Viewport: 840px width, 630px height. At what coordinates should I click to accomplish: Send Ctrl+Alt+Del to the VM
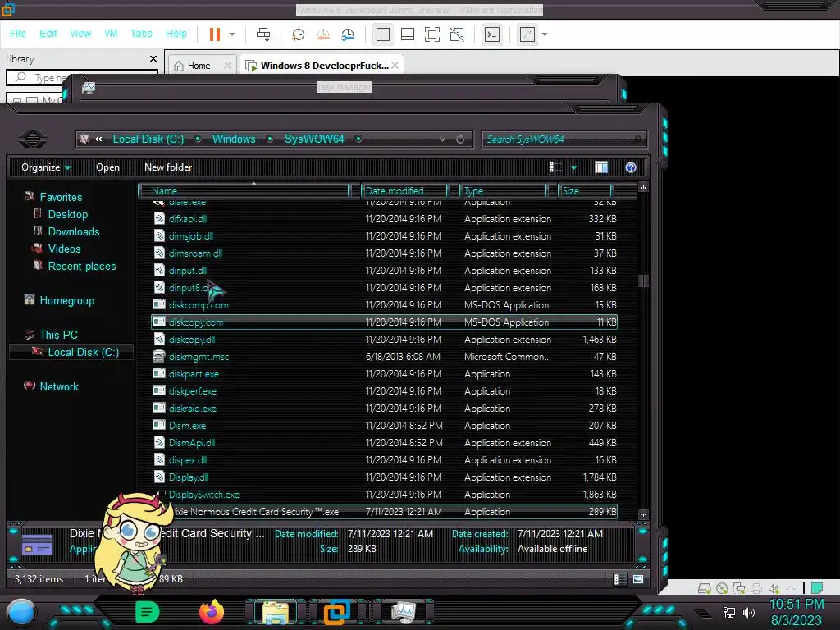tap(263, 34)
